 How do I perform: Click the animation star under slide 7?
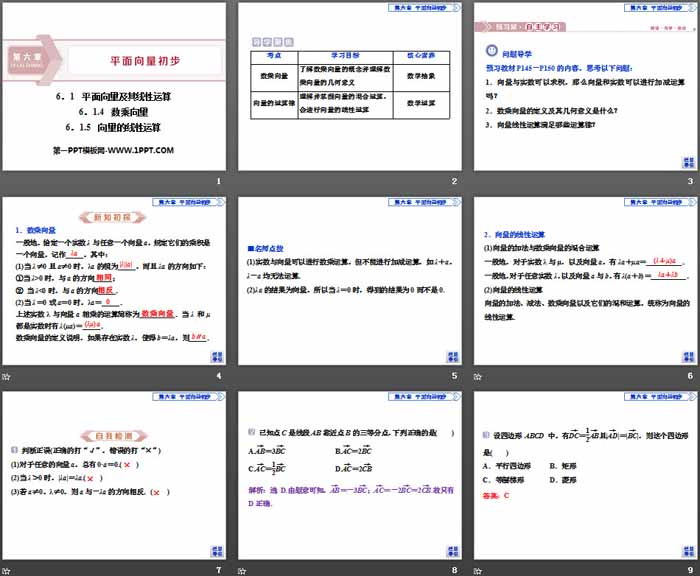pyautogui.click(x=6, y=569)
